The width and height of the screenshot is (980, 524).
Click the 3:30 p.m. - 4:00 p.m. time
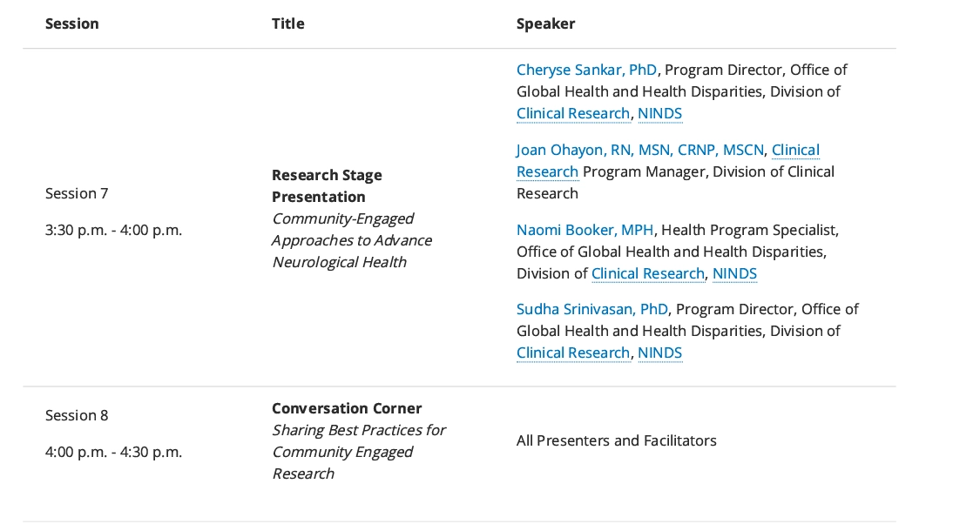click(x=113, y=231)
